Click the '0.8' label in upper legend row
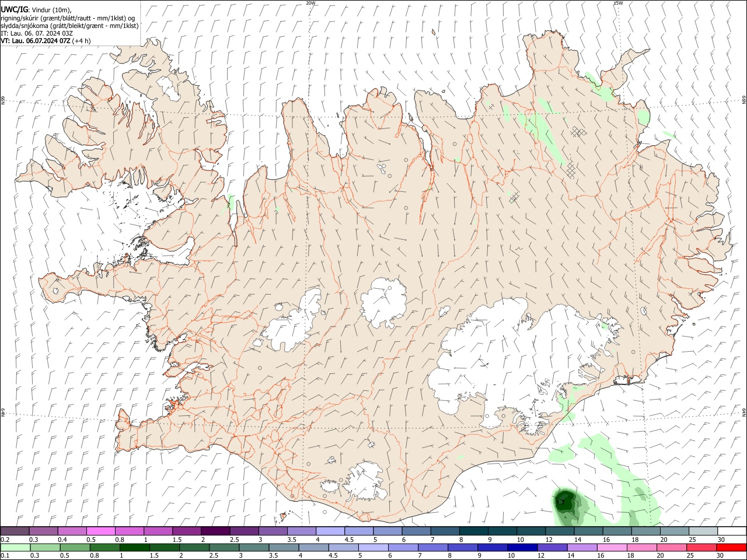Viewport: 747px width, 560px height. coord(120,540)
